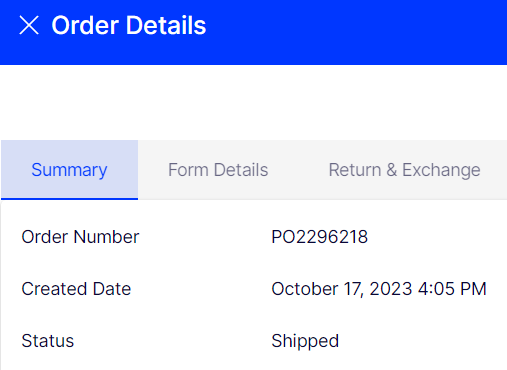507x370 pixels.
Task: Select the Created Date label
Action: tap(76, 289)
